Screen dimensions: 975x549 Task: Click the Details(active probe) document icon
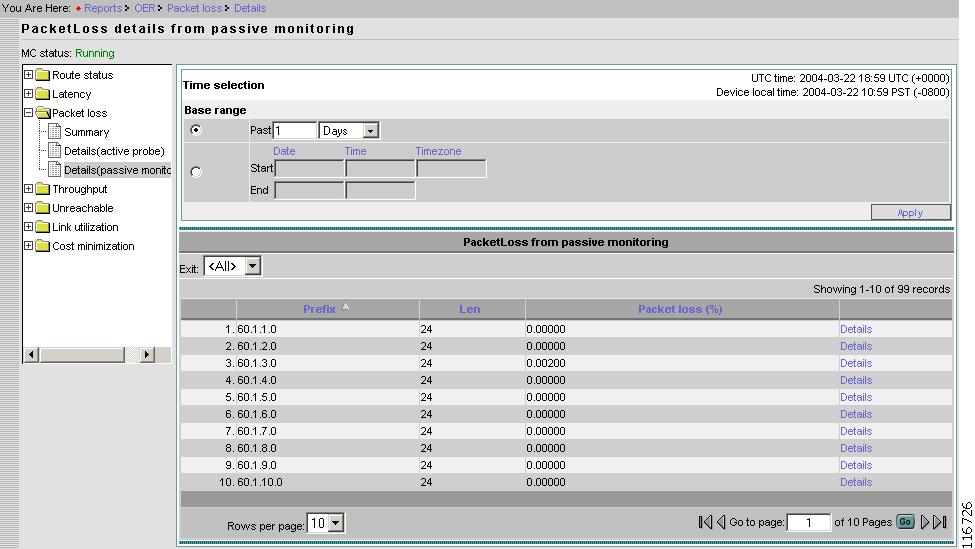tap(55, 151)
